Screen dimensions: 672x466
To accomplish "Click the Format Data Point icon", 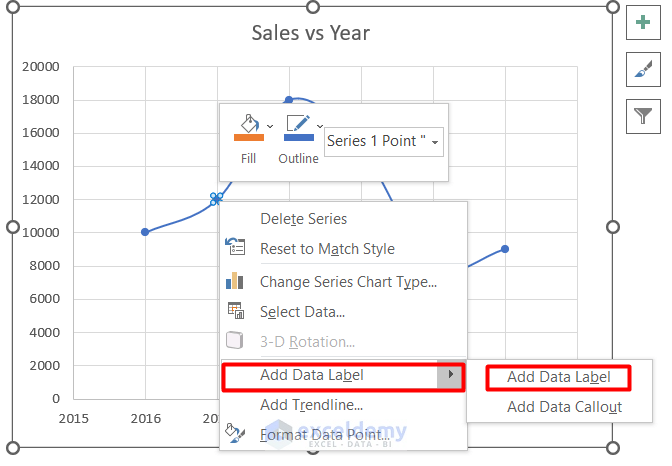I will point(236,434).
